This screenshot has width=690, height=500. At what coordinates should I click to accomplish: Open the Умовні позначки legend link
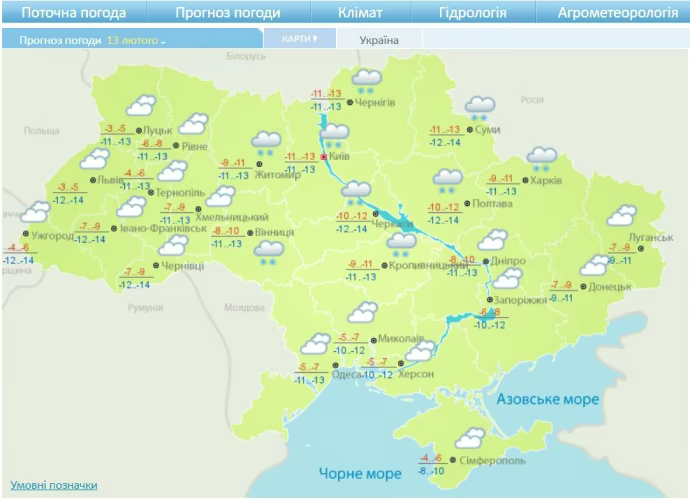click(x=54, y=485)
